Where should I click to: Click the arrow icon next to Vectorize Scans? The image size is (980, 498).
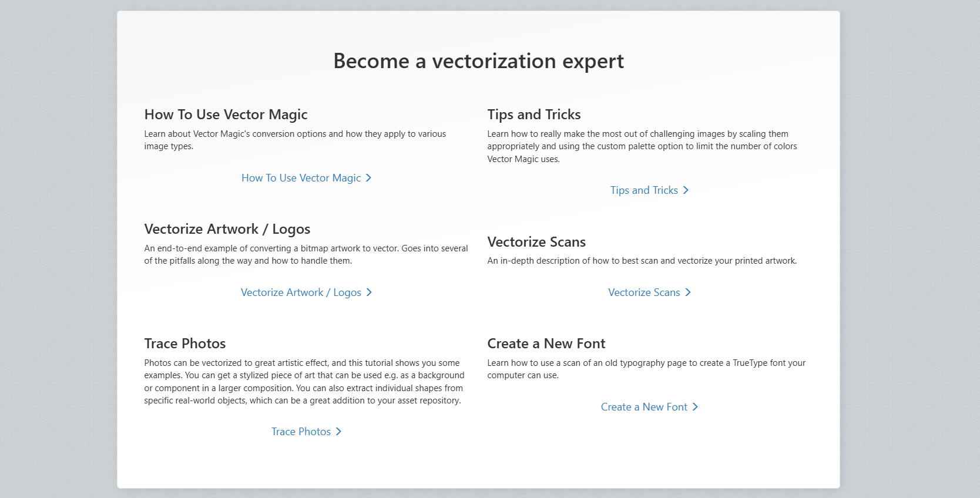pos(688,292)
